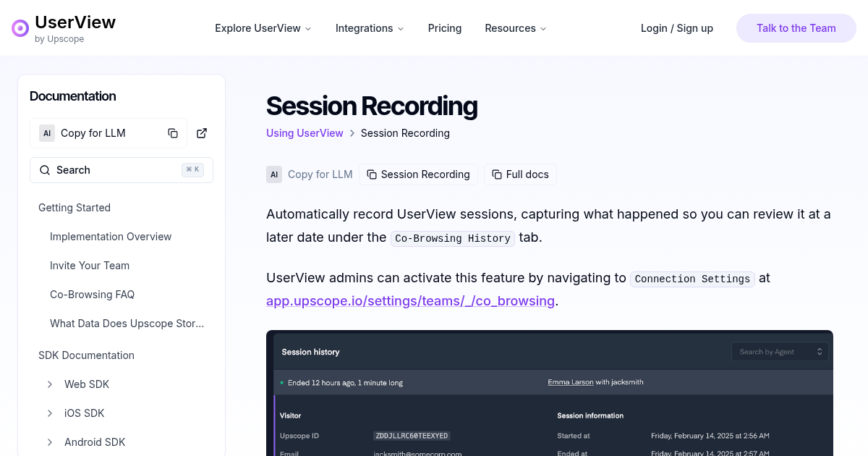Open Invite Your Team doc
The image size is (868, 456).
coord(90,266)
